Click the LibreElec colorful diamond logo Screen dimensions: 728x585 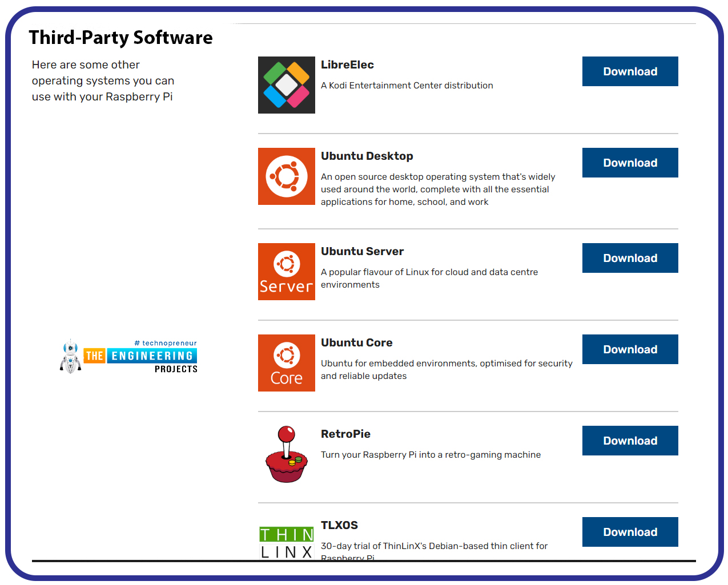click(x=287, y=85)
